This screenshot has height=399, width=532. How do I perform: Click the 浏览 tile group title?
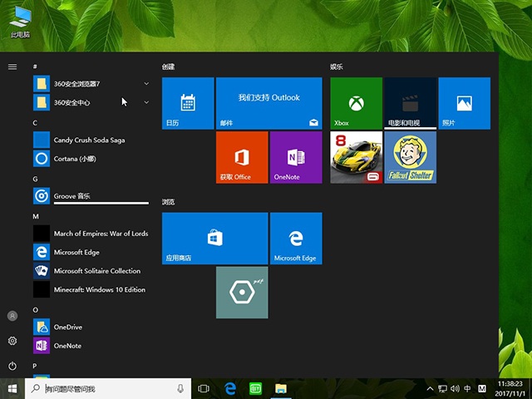pyautogui.click(x=168, y=202)
